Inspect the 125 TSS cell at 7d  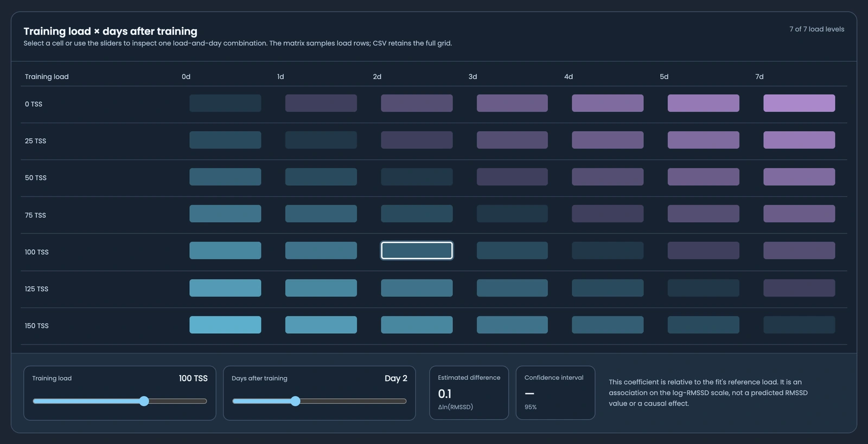[799, 288]
